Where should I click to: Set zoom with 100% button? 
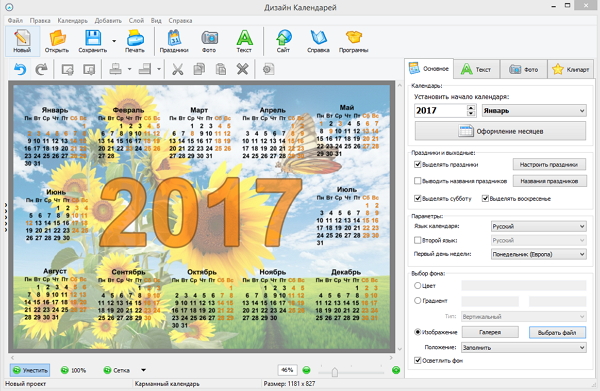pyautogui.click(x=73, y=370)
